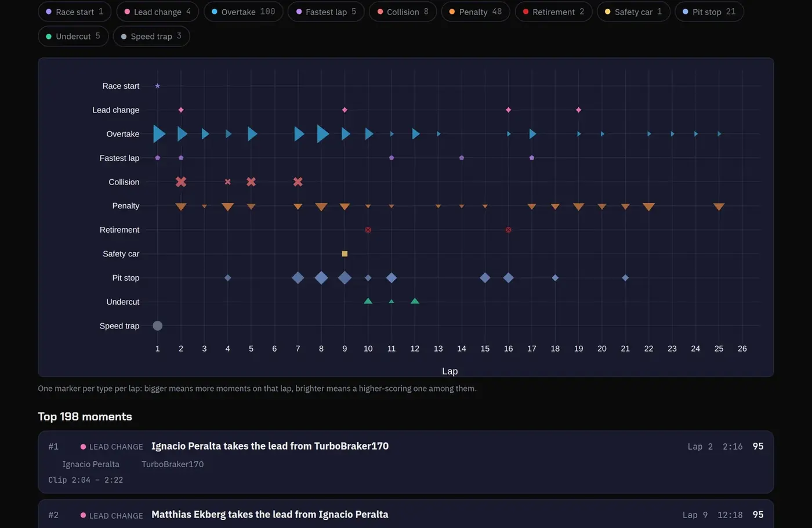Click the Collision X marker on lap 2

tap(181, 182)
